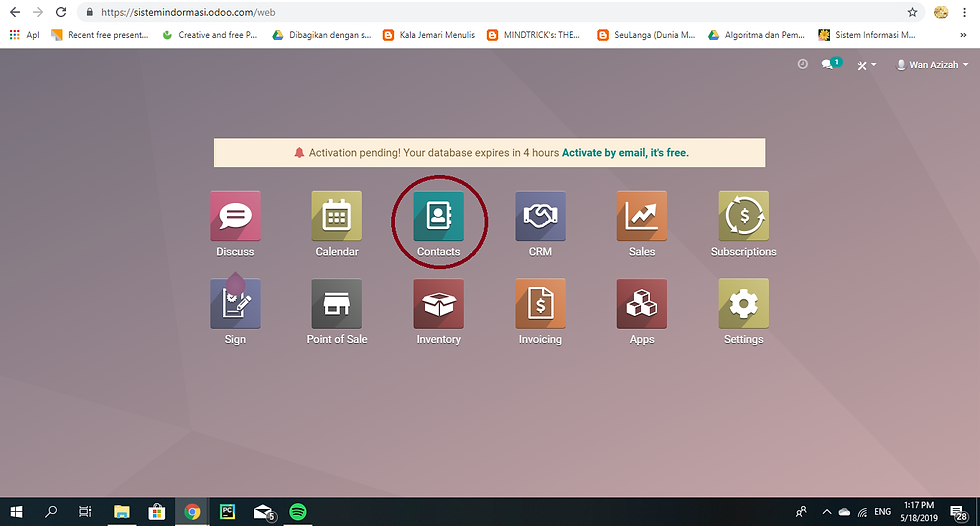Switch to Chrome on taskbar
The image size is (980, 526).
(x=192, y=512)
